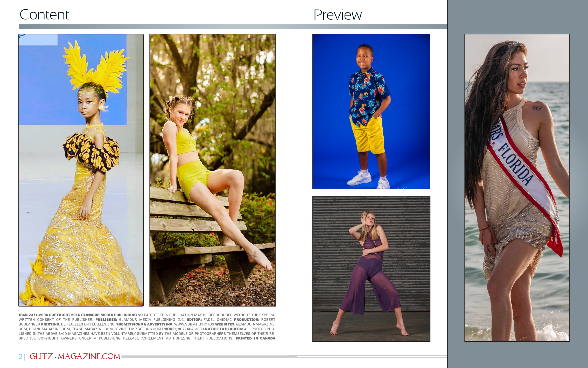588x368 pixels.
Task: Open the Mrs Florida sash beach photo
Action: point(517,188)
